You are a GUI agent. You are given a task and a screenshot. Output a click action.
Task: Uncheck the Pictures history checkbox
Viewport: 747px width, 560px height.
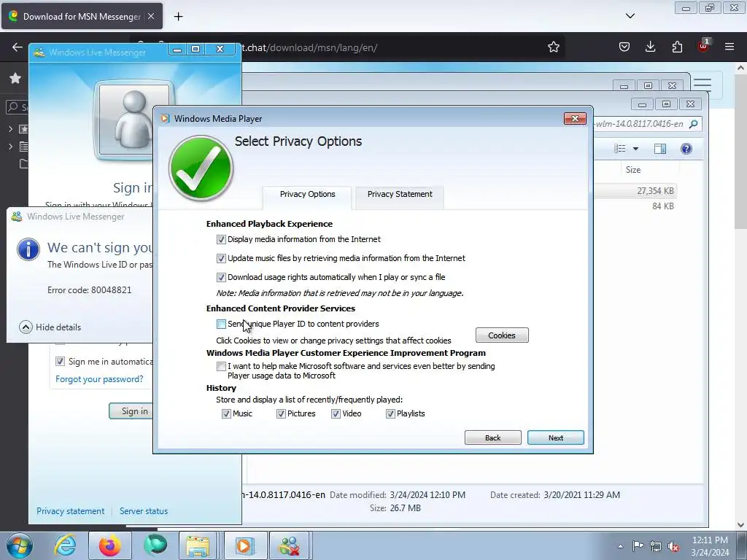coord(281,414)
